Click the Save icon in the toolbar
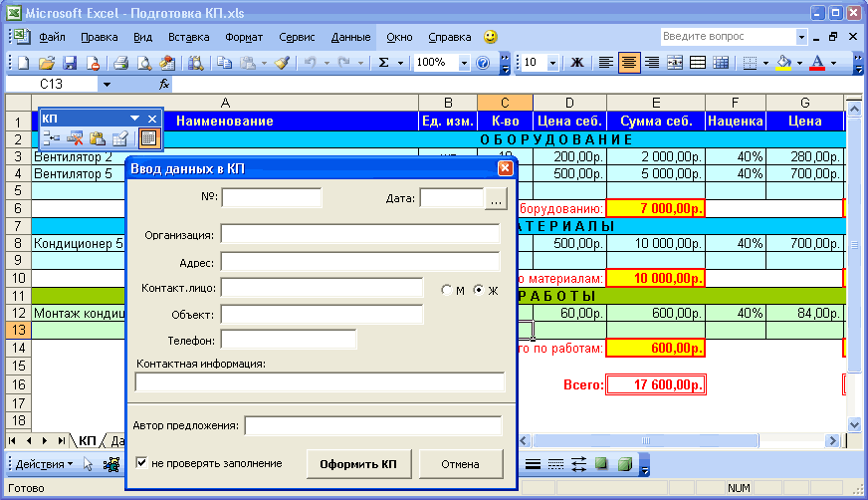The image size is (868, 500). [x=70, y=62]
